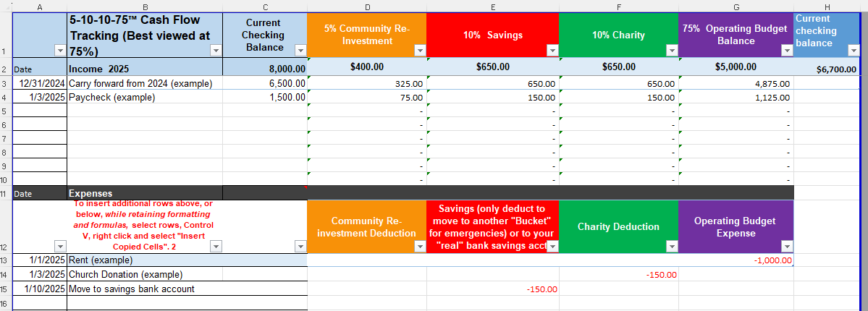Select row 13 header number

6,260
